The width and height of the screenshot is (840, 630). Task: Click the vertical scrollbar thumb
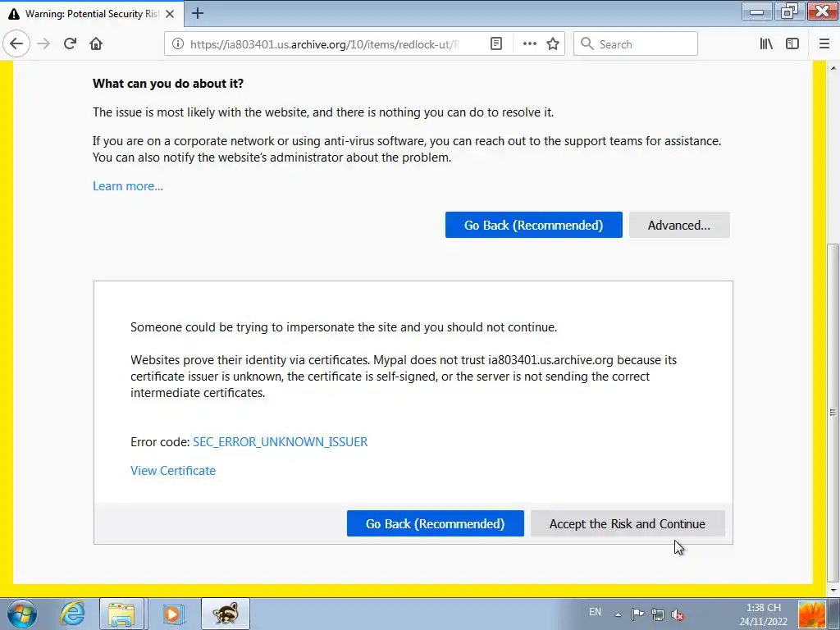[x=833, y=413]
